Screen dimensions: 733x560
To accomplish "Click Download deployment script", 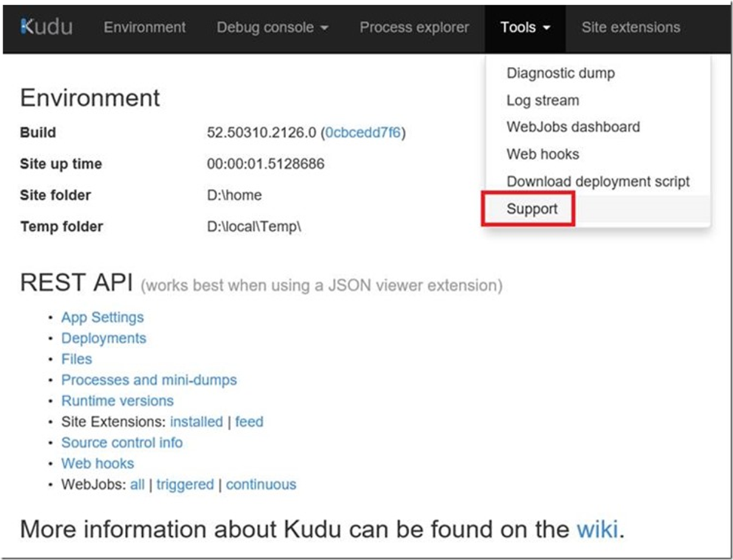I will [598, 182].
